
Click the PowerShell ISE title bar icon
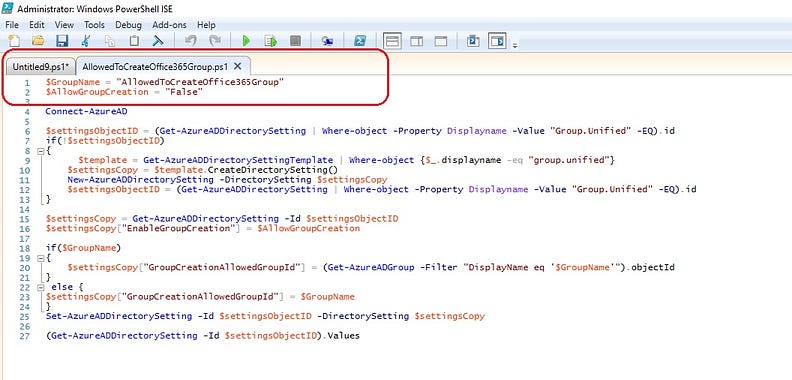[x=8, y=8]
